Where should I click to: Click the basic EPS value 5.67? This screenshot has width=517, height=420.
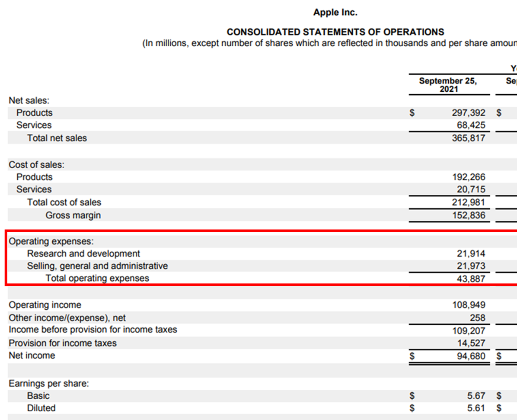coord(476,396)
